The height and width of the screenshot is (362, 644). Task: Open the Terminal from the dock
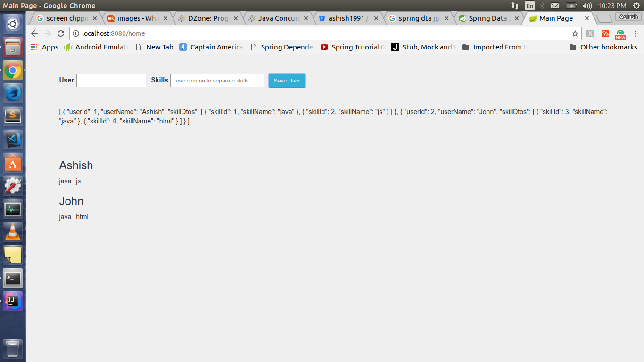(x=13, y=278)
